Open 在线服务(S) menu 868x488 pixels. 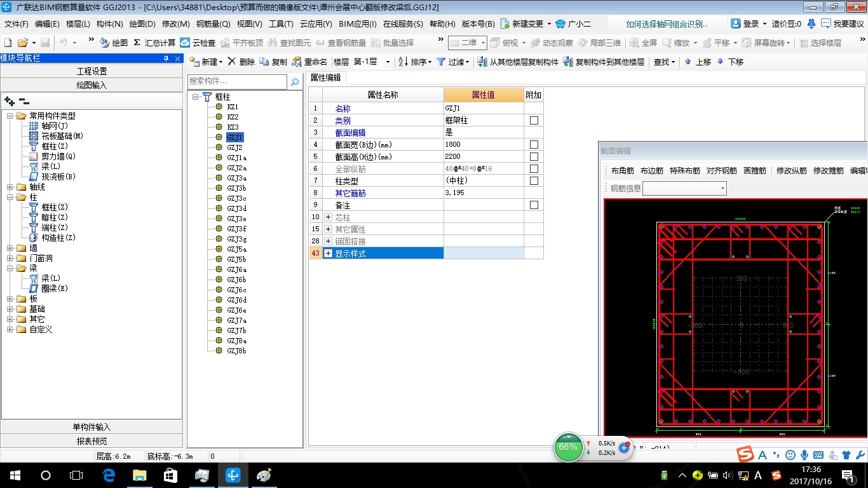click(x=403, y=24)
